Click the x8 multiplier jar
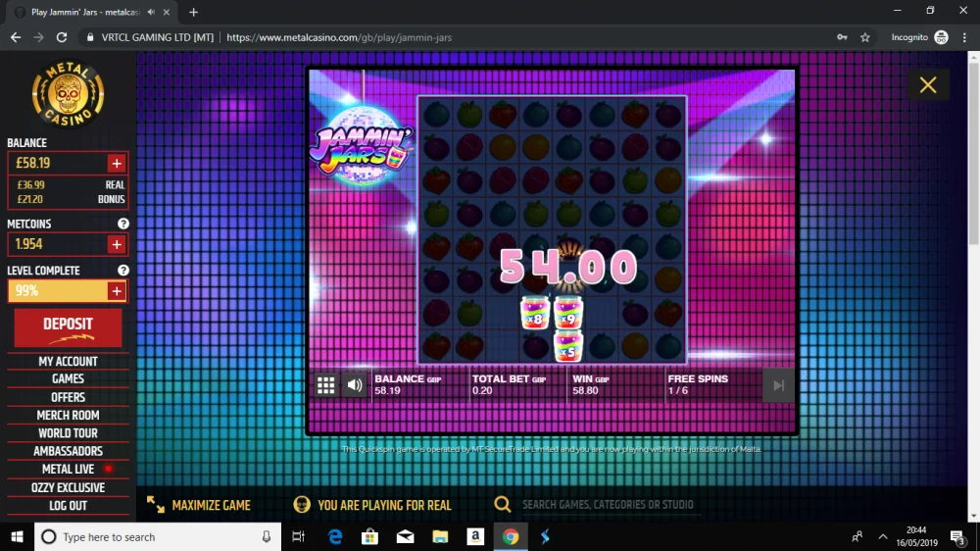 (x=535, y=313)
